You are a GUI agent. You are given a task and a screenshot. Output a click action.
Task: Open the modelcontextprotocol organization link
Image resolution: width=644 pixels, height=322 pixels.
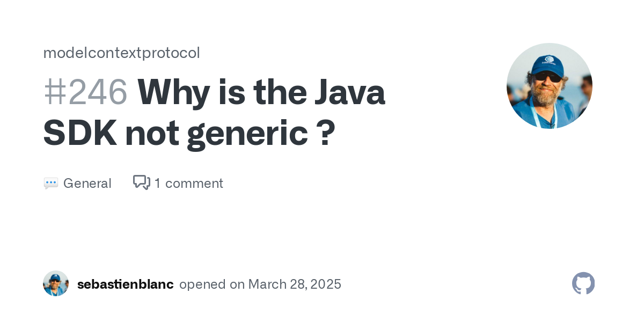[121, 53]
